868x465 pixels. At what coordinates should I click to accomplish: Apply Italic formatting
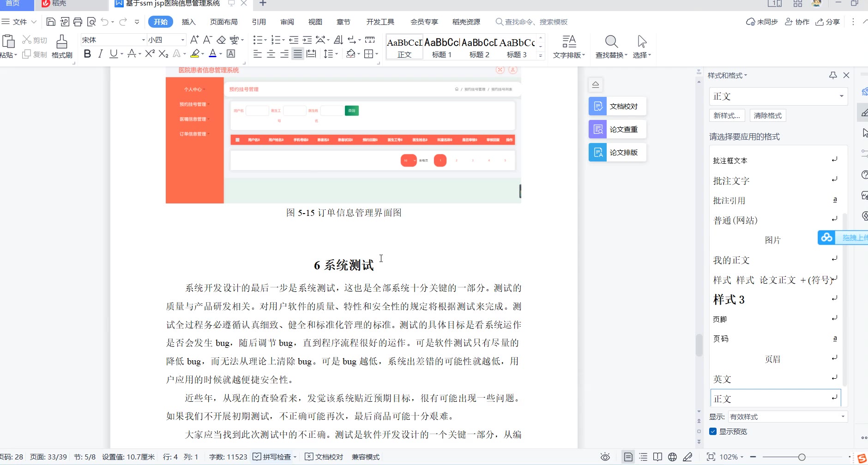tap(100, 54)
